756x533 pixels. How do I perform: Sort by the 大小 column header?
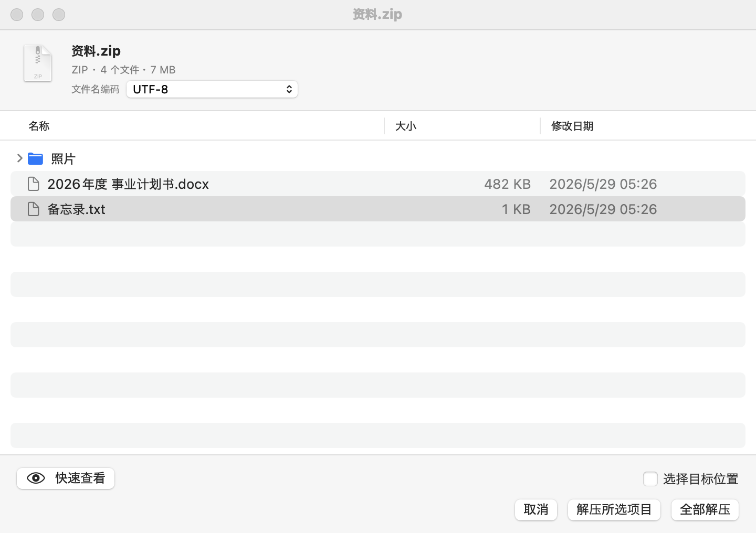[406, 126]
